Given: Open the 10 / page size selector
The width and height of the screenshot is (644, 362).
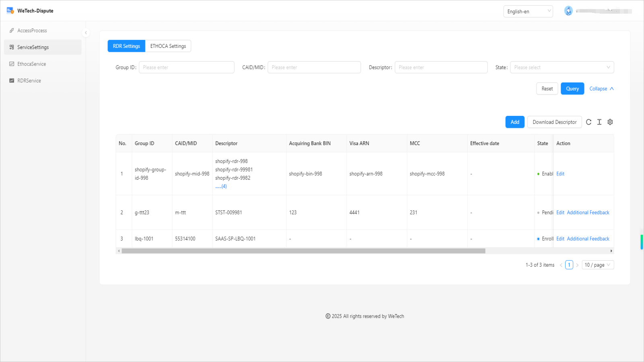Looking at the screenshot, I should pyautogui.click(x=598, y=265).
